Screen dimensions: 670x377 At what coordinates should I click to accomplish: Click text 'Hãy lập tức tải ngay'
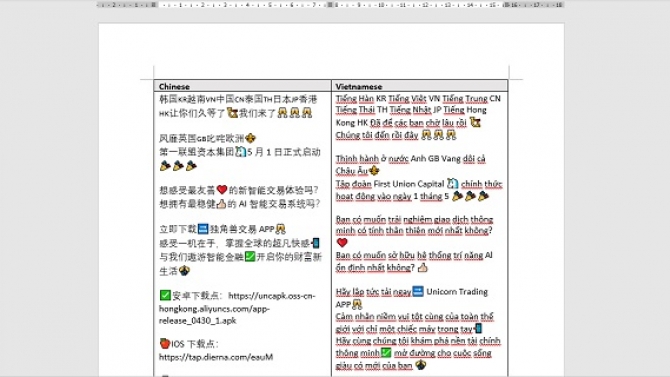pos(373,292)
